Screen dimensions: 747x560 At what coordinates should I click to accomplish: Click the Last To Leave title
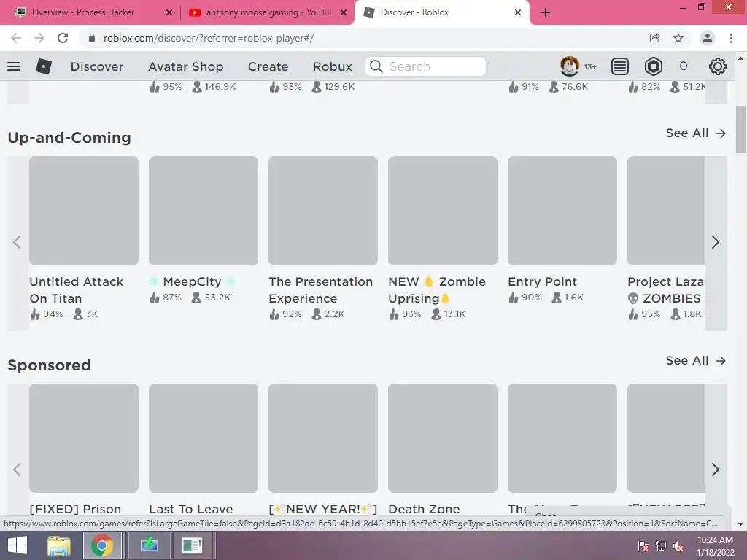[x=191, y=509]
